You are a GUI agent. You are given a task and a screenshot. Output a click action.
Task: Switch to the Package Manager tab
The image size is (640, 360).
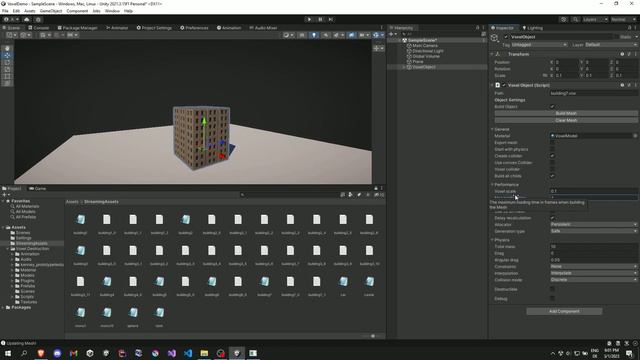pyautogui.click(x=77, y=28)
